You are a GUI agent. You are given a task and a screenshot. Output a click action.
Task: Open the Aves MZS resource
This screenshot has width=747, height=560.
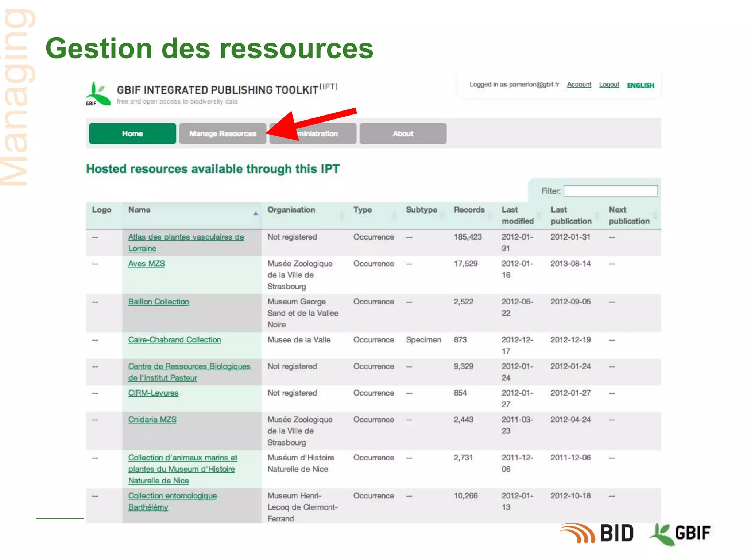click(x=146, y=263)
